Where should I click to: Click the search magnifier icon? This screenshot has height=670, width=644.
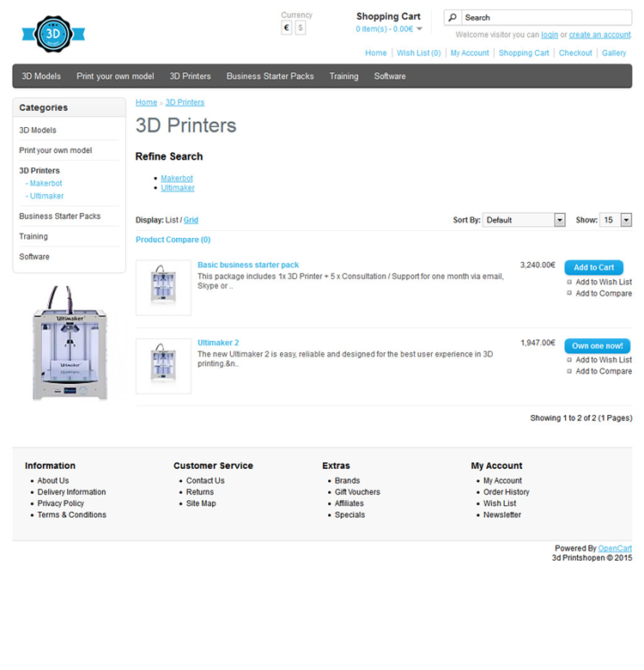453,17
